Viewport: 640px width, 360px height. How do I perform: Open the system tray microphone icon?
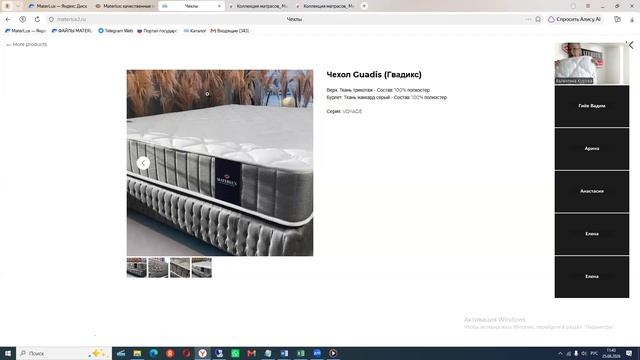click(x=576, y=353)
